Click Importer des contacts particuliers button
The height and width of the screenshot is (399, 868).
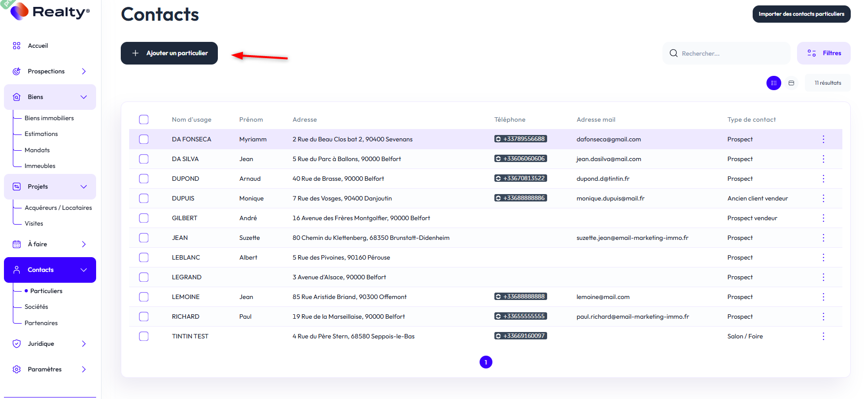pyautogui.click(x=801, y=14)
